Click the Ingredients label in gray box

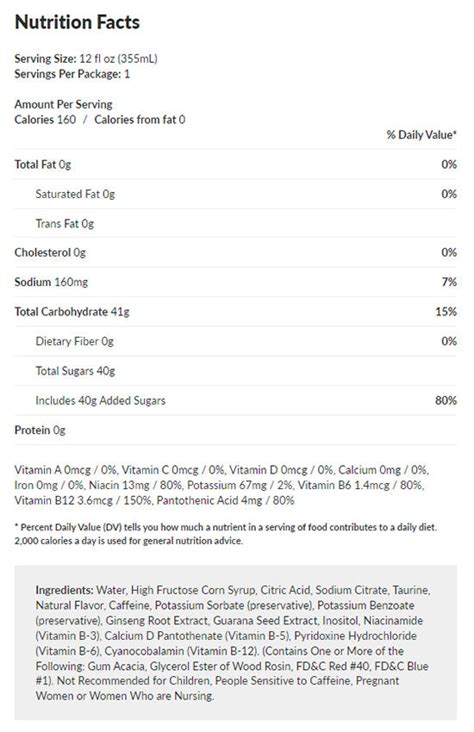[65, 590]
